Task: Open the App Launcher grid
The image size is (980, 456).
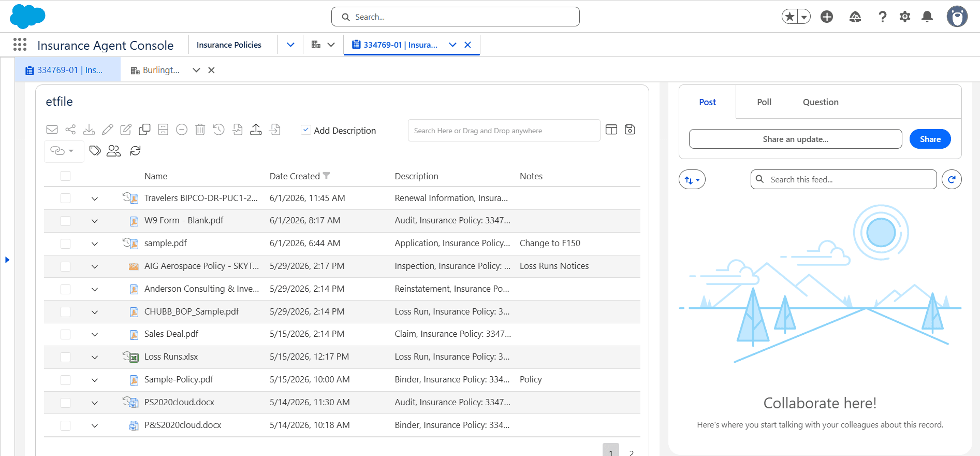Action: (x=20, y=45)
